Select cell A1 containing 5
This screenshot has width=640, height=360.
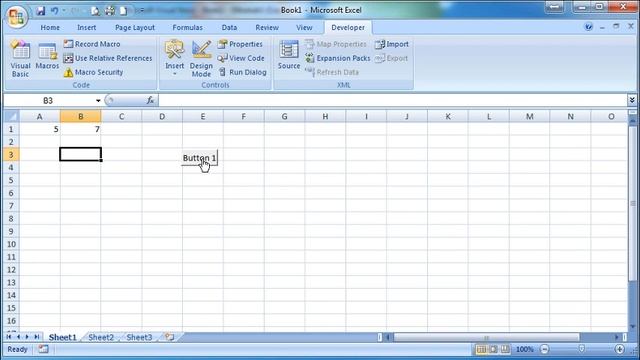click(40, 129)
